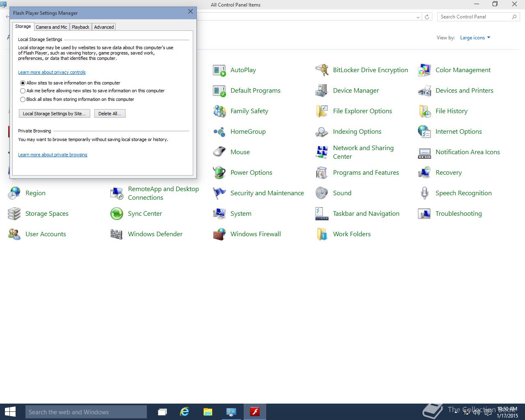Open the Windows Firewall icon
This screenshot has width=525, height=420.
219,234
